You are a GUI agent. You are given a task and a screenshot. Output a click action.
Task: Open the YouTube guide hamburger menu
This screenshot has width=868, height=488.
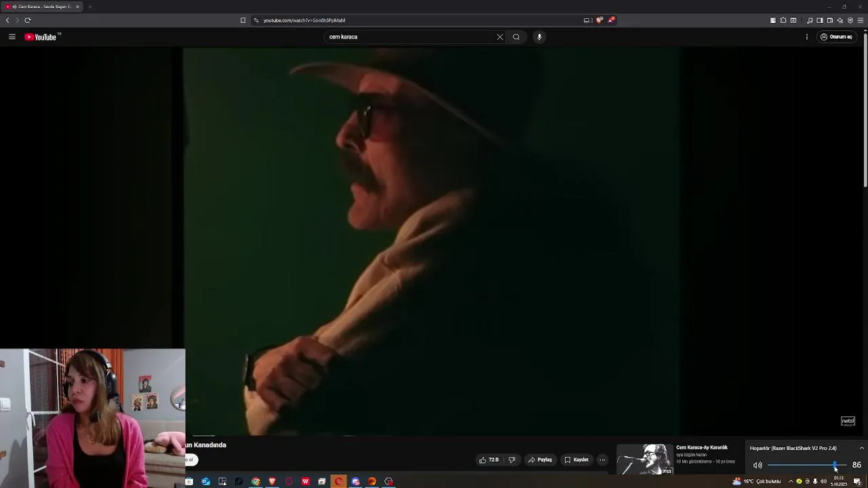click(x=12, y=37)
